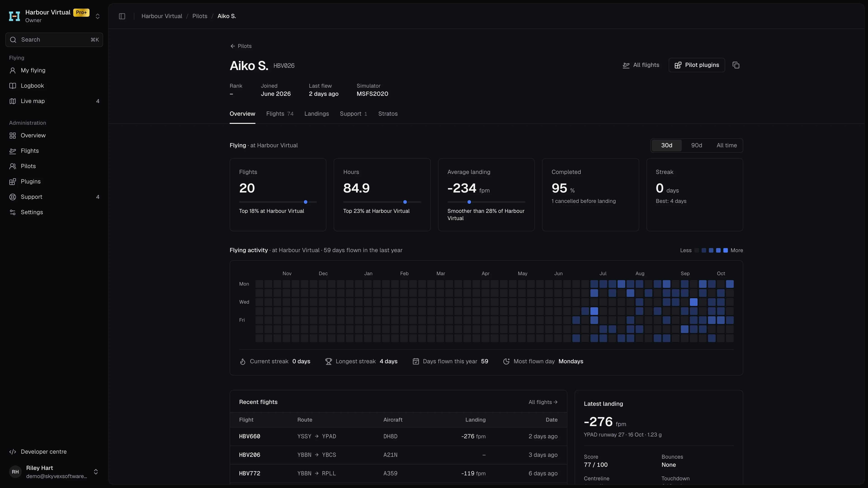
Task: Click the Pilots people icon in sidebar
Action: 13,166
